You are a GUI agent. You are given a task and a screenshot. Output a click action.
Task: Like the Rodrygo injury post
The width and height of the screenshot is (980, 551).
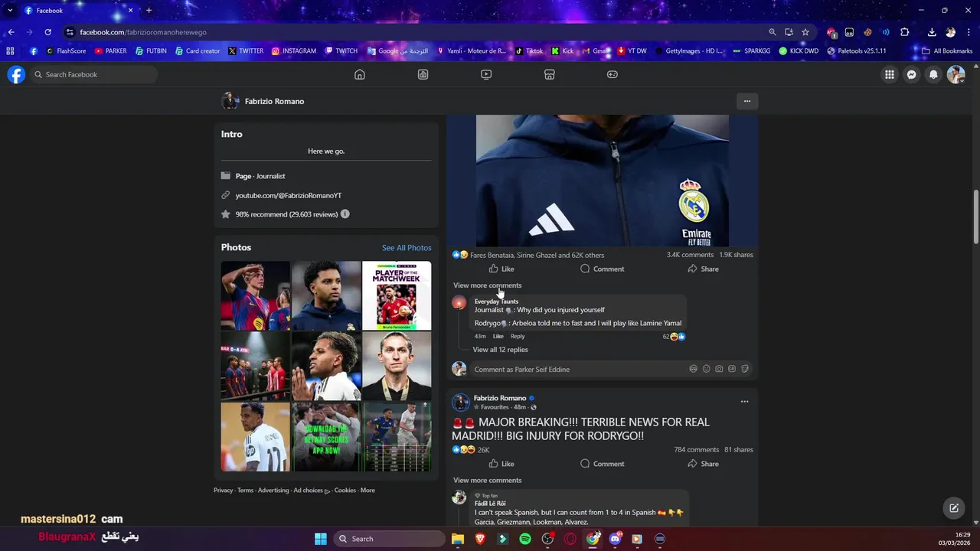click(501, 464)
